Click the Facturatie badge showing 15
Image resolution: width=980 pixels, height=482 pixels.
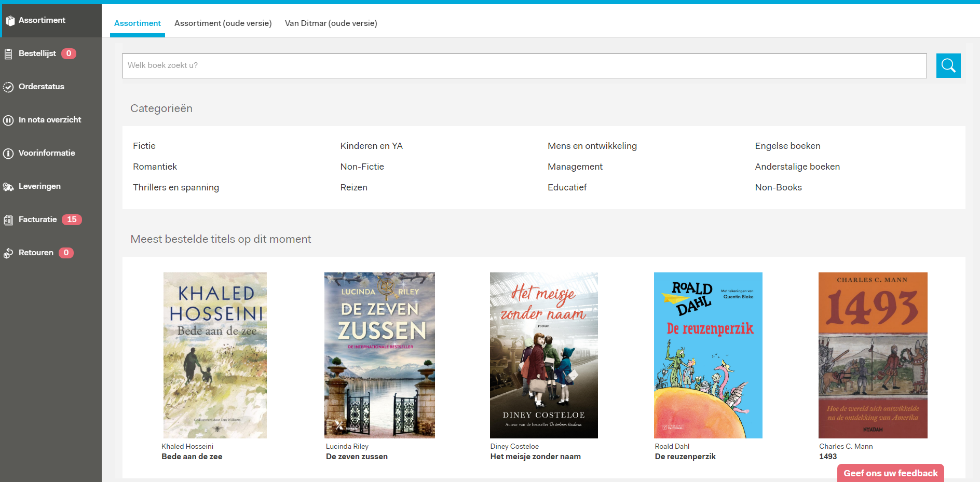72,219
